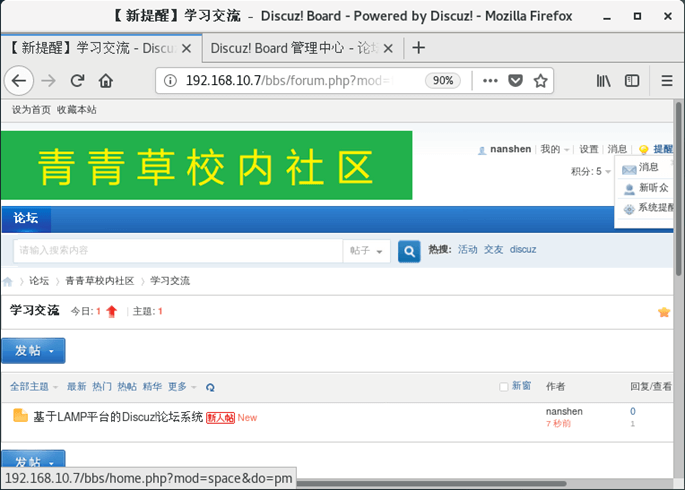Search hot keyword discuz
Screen dimensions: 685x490
point(523,249)
